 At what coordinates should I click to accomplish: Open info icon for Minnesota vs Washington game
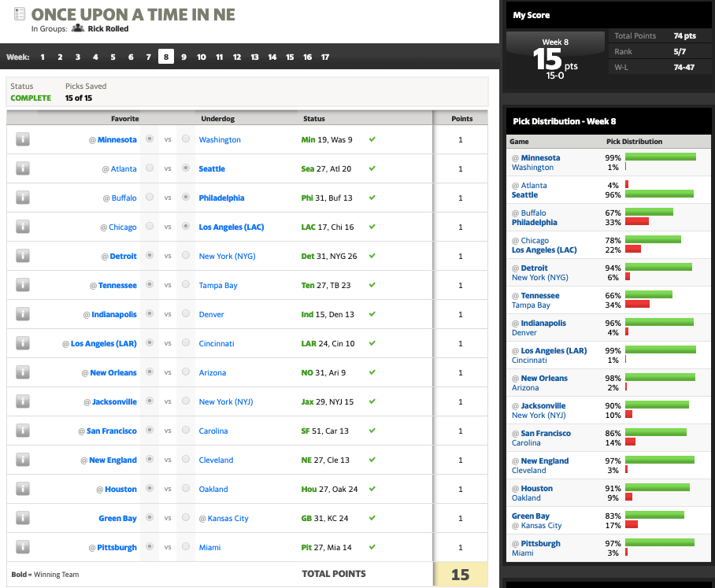point(23,139)
